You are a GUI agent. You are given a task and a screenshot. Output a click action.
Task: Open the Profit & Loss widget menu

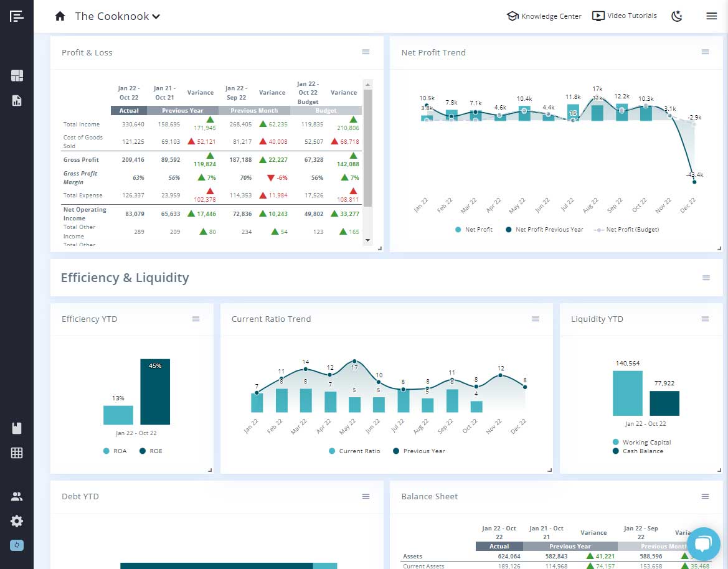point(366,52)
